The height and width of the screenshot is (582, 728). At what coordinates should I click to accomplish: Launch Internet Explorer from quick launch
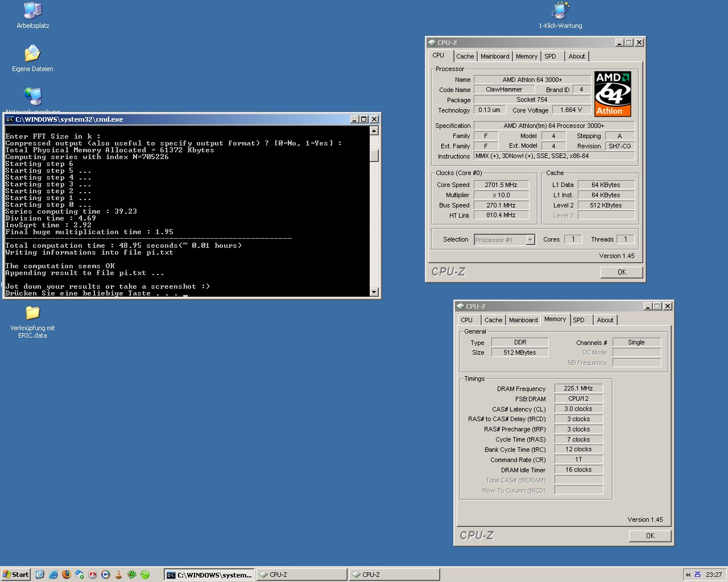tap(53, 575)
